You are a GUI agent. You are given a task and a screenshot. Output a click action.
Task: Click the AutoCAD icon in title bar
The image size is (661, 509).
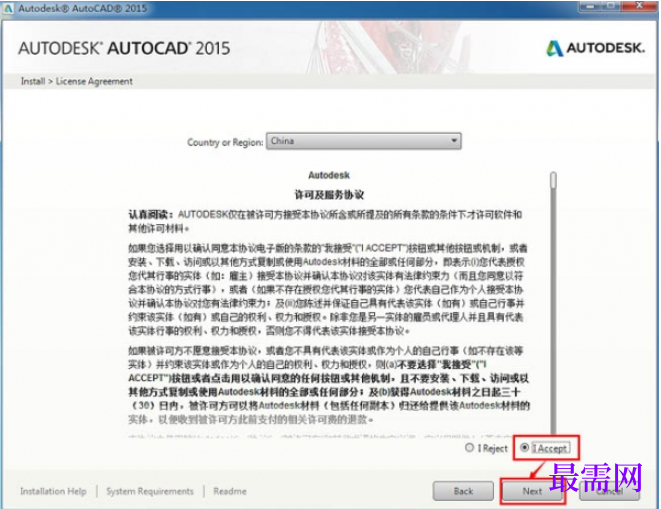pyautogui.click(x=8, y=8)
